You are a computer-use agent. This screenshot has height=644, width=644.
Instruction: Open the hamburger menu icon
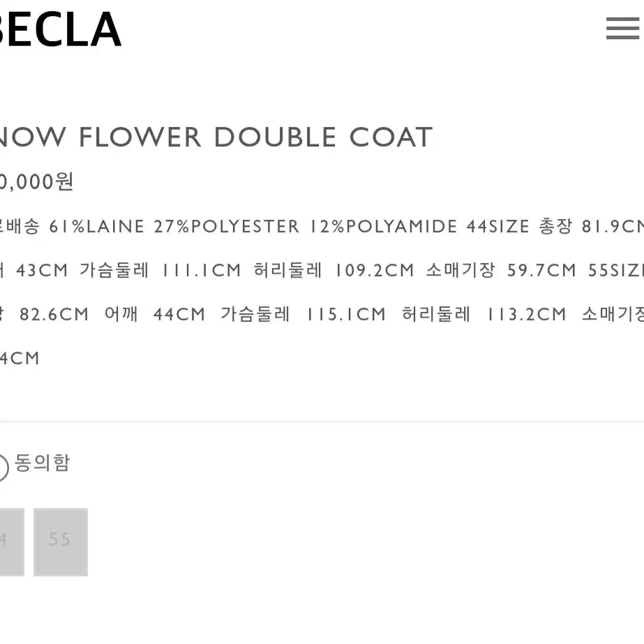coord(622,29)
